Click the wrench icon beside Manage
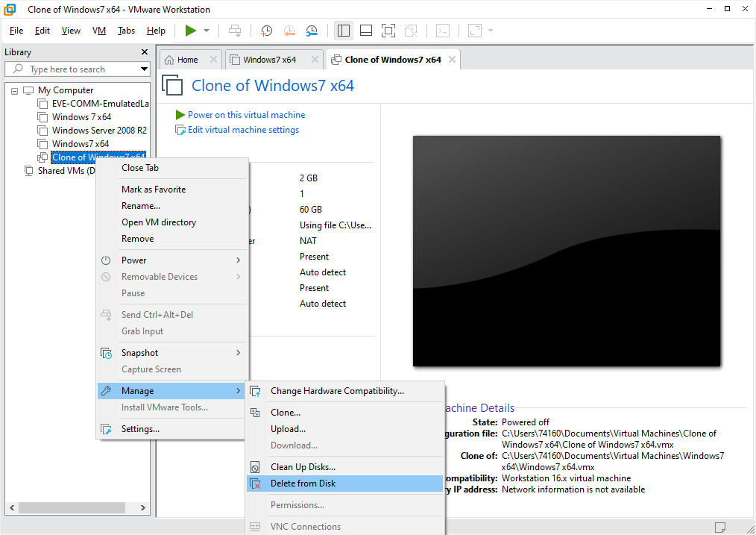756x535 pixels. pos(106,391)
